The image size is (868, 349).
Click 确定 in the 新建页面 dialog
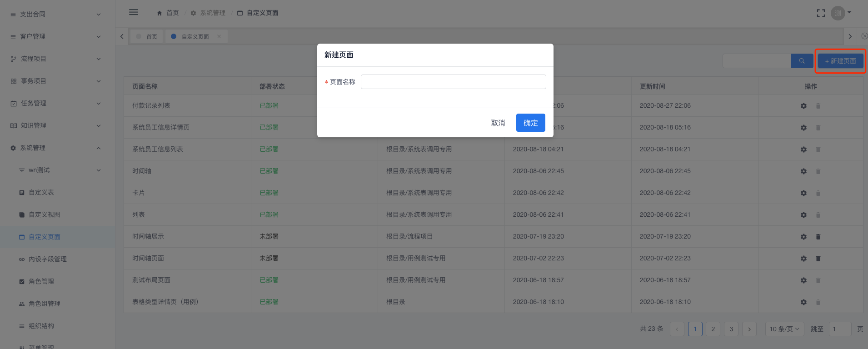[x=530, y=123]
